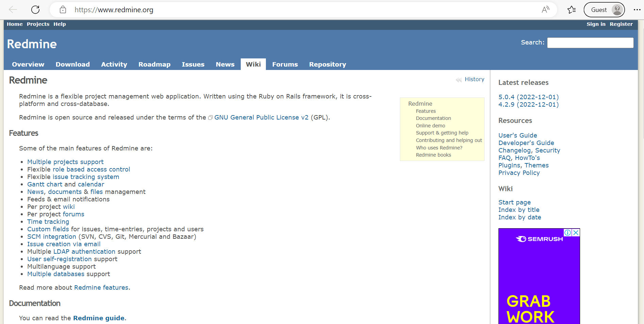Click the Semrush advertisement banner

539,276
